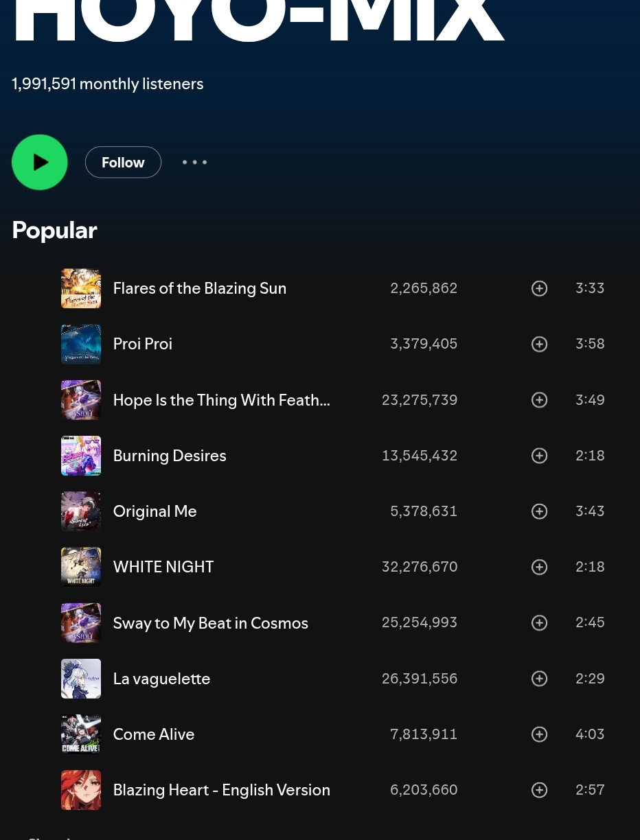Select Burning Desires duration 2:18
The width and height of the screenshot is (640, 840).
point(590,456)
